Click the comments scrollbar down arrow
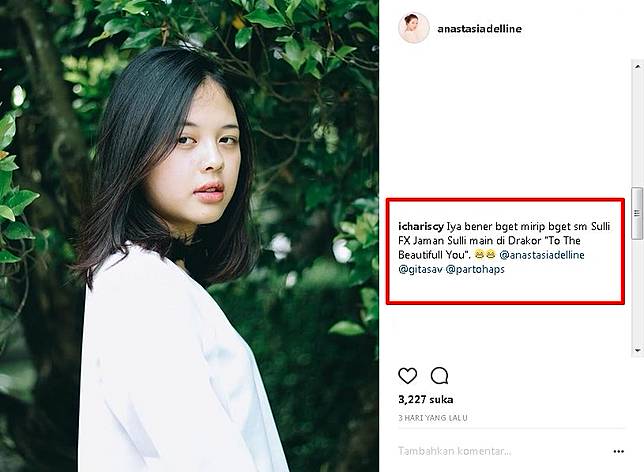This screenshot has width=644, height=472. (x=637, y=350)
